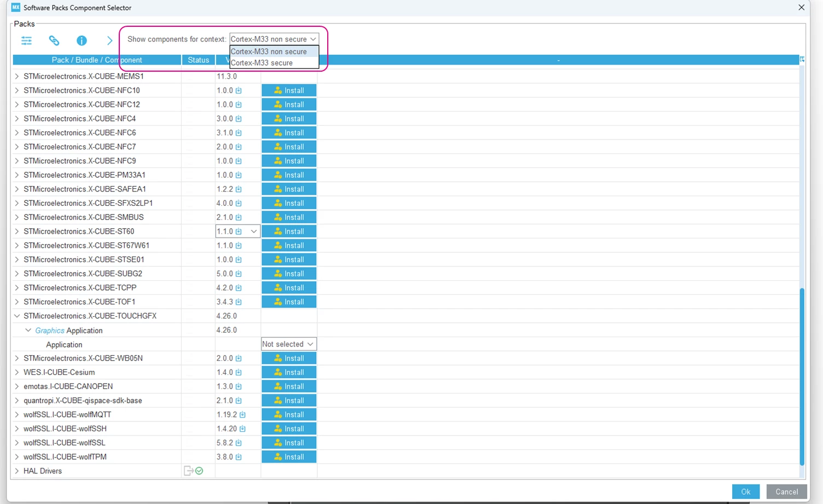The image size is (823, 504).
Task: Click the link chain icon
Action: 54,40
